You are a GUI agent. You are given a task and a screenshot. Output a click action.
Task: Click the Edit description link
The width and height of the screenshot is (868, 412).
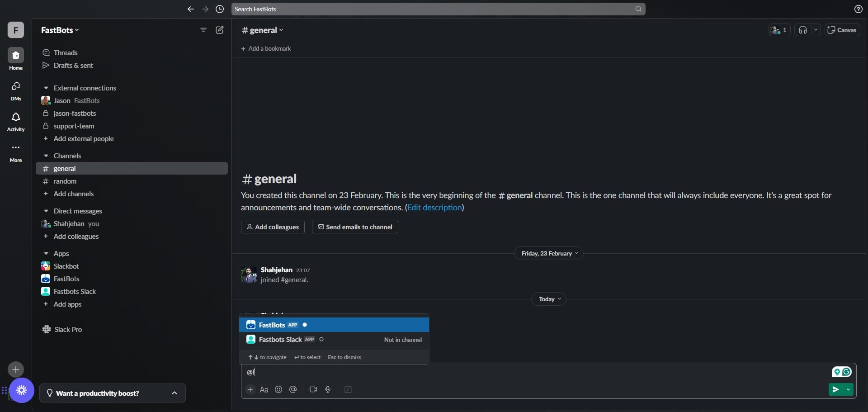[x=434, y=208]
